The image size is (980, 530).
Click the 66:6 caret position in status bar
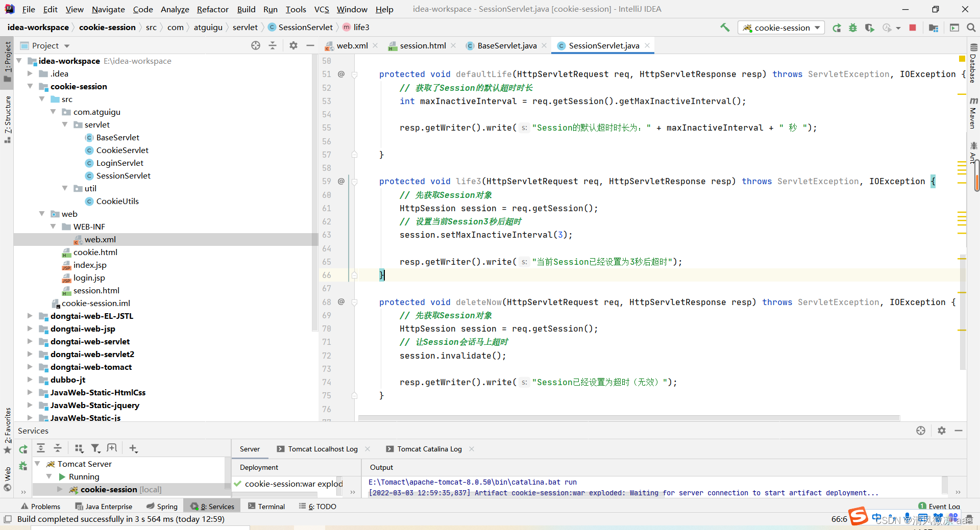point(839,519)
